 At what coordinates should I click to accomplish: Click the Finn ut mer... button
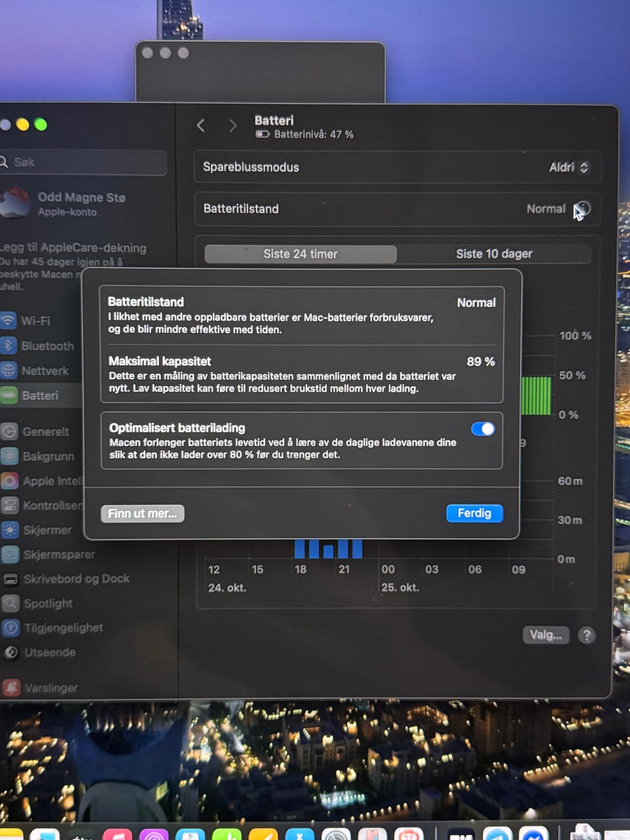[x=142, y=513]
